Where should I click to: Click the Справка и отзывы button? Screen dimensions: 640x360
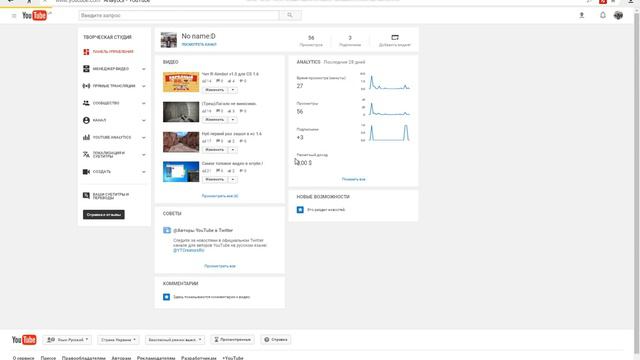pos(104,214)
